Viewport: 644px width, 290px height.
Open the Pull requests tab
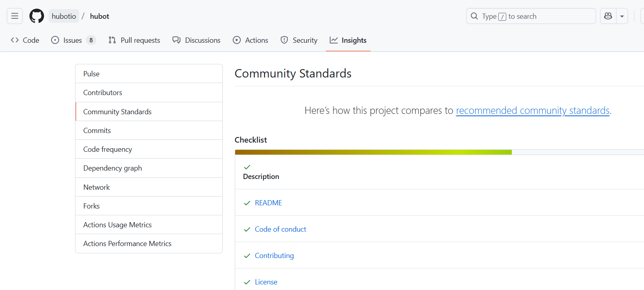(x=134, y=40)
